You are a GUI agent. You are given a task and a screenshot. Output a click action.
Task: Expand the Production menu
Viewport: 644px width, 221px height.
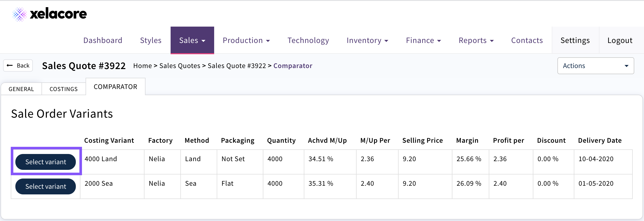[x=246, y=40]
